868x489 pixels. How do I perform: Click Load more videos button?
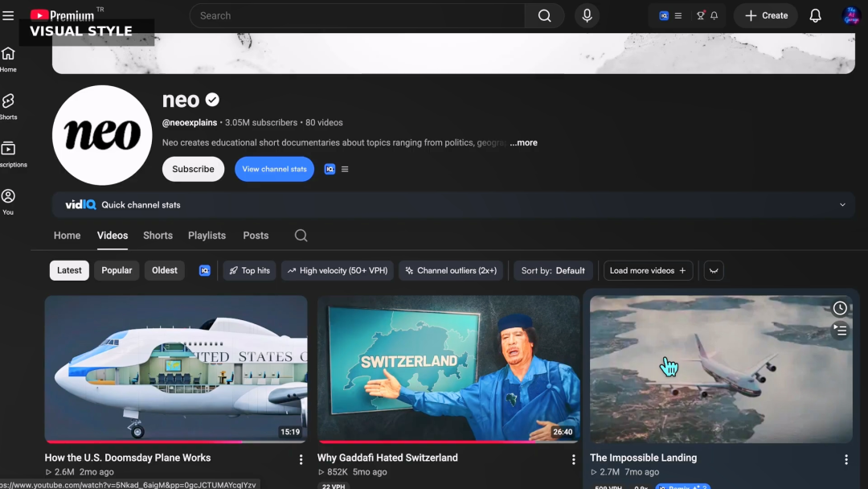tap(649, 271)
